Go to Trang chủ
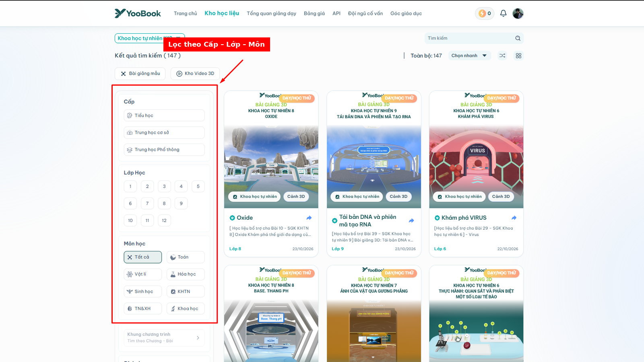 pyautogui.click(x=186, y=13)
